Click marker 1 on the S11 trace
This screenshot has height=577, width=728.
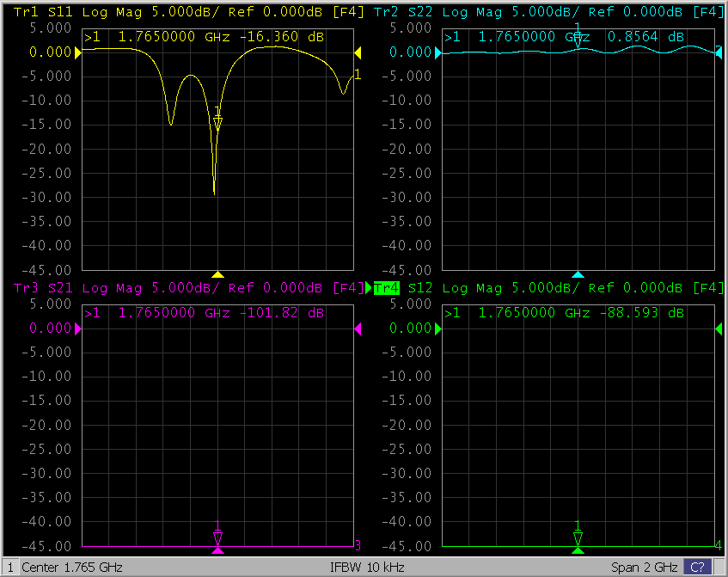(217, 123)
